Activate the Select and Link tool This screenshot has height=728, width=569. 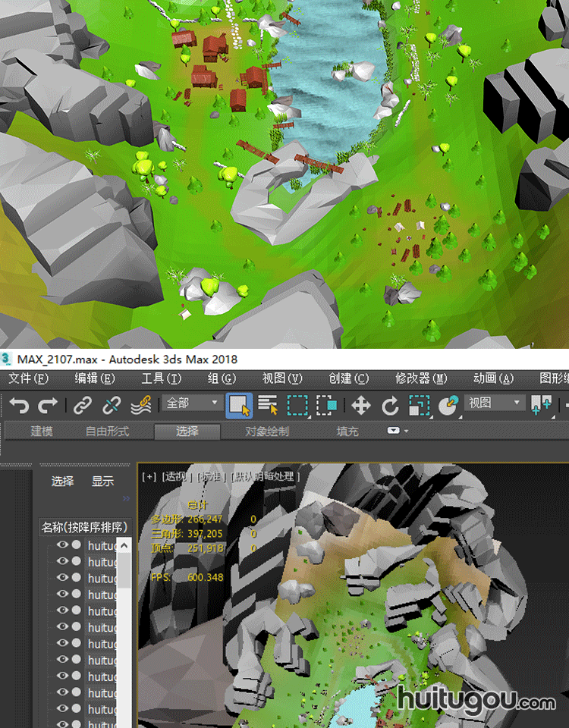pos(83,406)
